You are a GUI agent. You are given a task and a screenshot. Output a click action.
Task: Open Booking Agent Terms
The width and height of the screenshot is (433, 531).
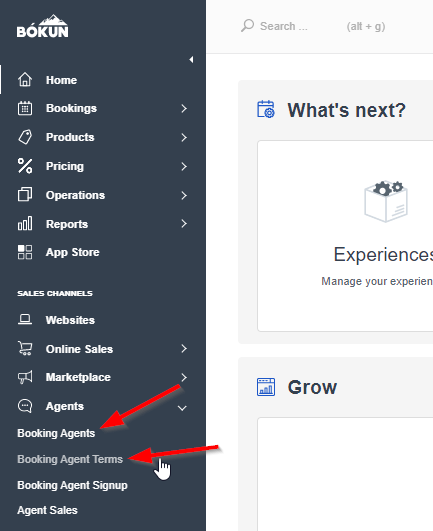pos(70,459)
